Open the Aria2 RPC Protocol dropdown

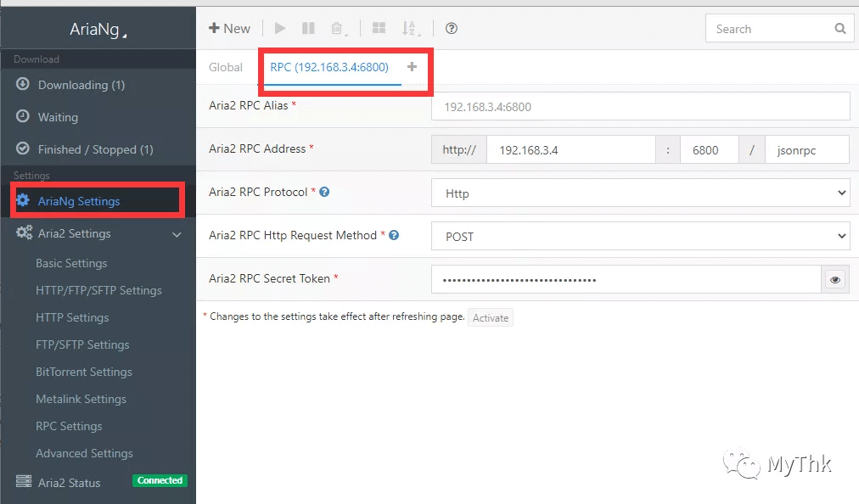(640, 193)
